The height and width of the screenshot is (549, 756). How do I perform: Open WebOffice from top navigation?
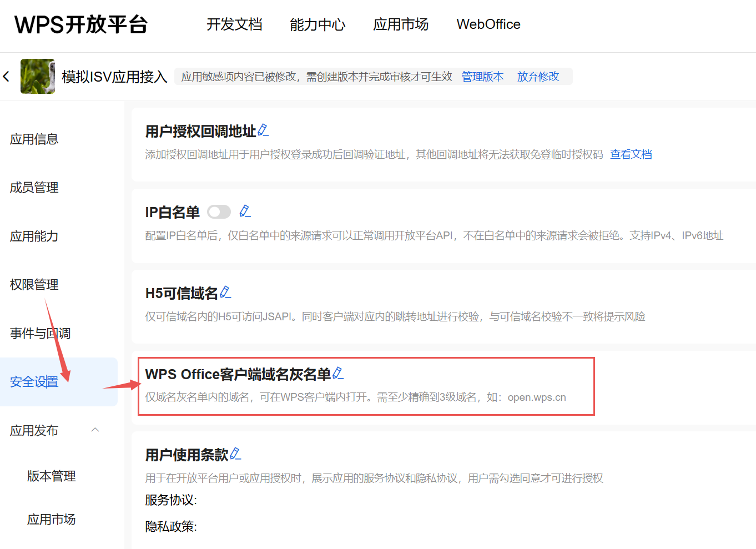(x=488, y=24)
